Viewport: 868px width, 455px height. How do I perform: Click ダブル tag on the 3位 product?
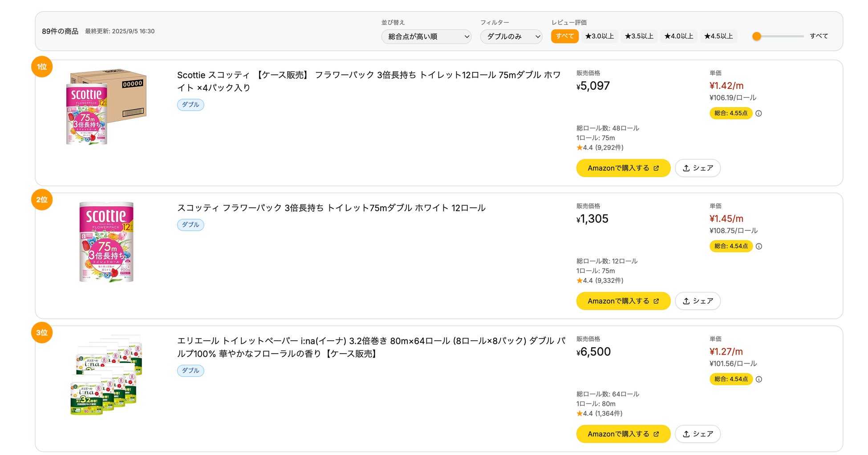pyautogui.click(x=191, y=371)
